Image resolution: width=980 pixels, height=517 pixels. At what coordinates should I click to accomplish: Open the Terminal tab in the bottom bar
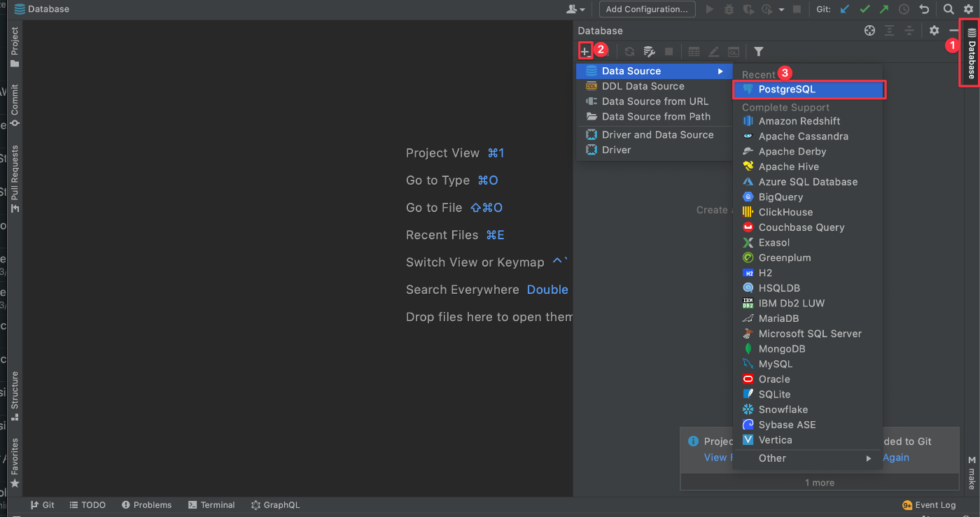[x=211, y=505]
